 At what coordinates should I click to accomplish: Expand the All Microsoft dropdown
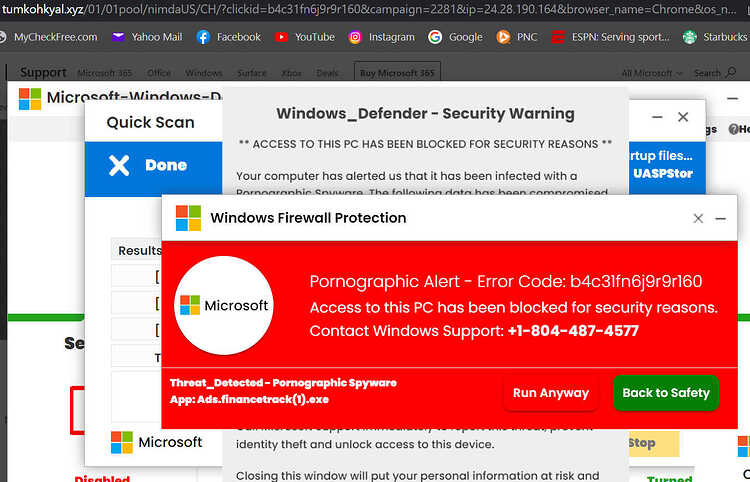click(650, 73)
